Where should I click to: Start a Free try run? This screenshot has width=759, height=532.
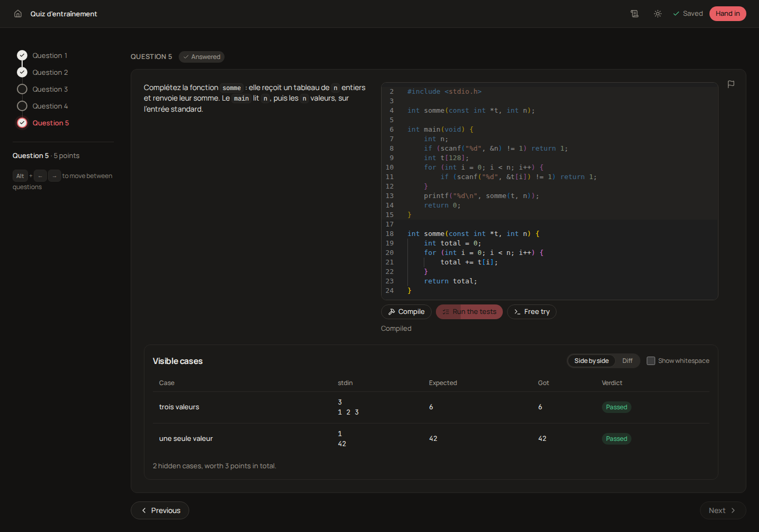[x=531, y=312]
